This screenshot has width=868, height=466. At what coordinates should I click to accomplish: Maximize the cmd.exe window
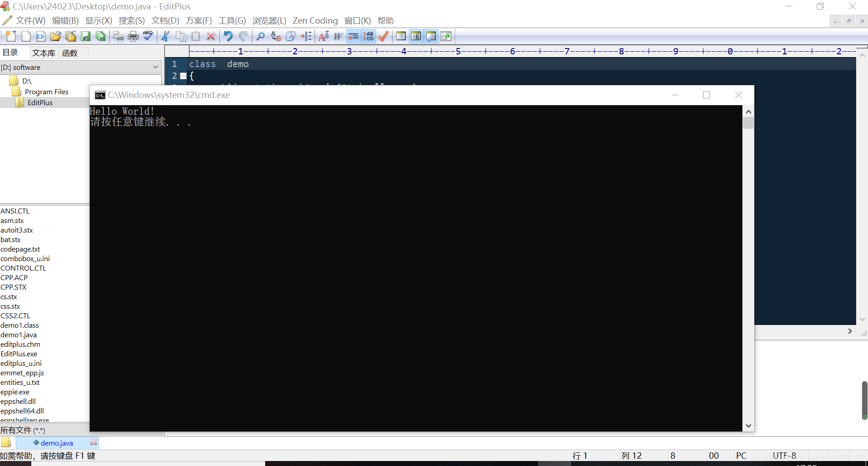[706, 95]
